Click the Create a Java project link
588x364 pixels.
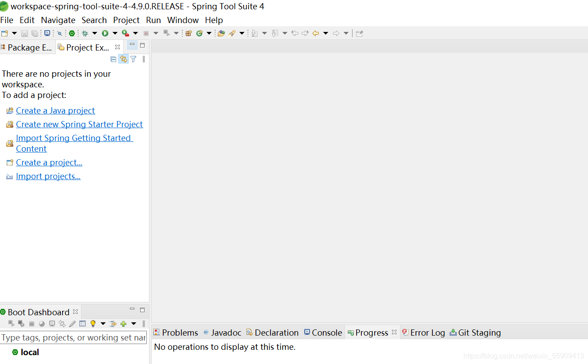55,110
